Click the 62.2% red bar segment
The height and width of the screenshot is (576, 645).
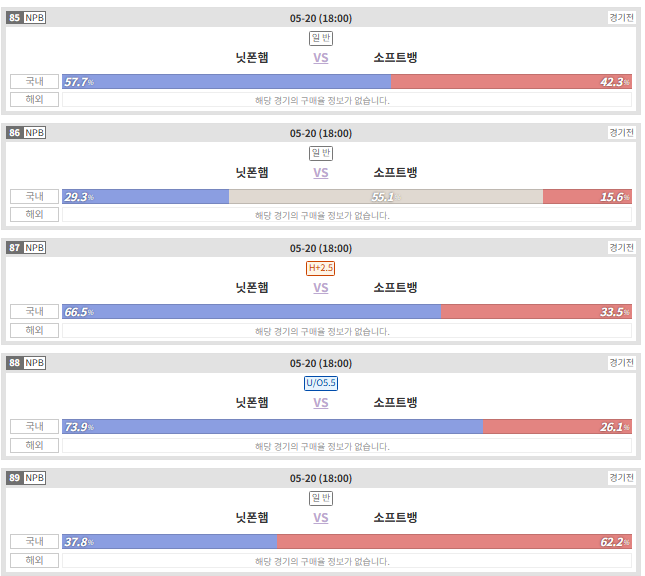[x=455, y=542]
